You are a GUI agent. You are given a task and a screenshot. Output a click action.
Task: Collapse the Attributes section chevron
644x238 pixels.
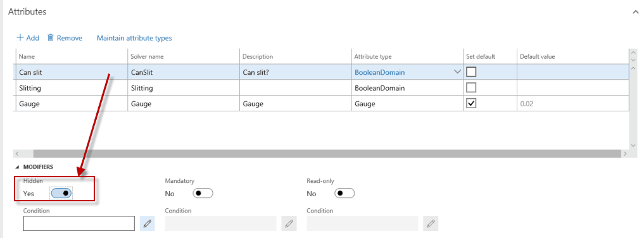click(636, 12)
